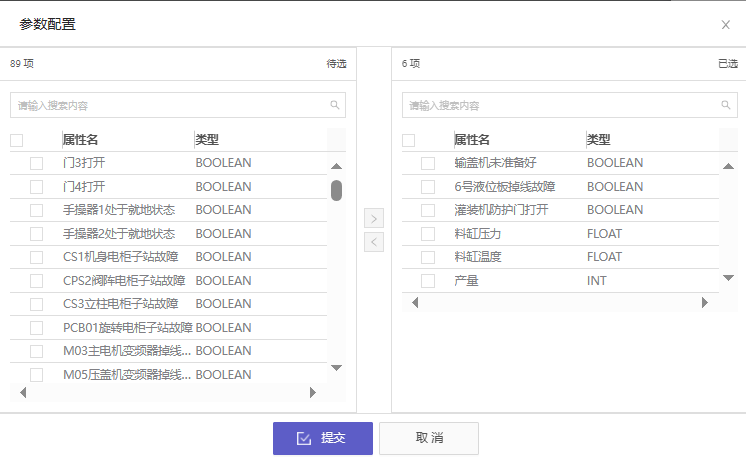The image size is (746, 461).
Task: Select the 手操器1处于就地状态 row text
Action: (x=119, y=210)
